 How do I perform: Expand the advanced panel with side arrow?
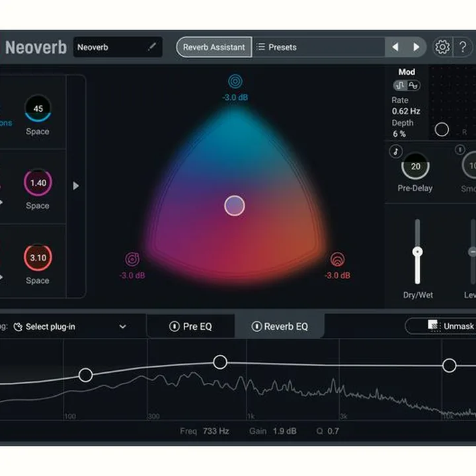coord(76,186)
